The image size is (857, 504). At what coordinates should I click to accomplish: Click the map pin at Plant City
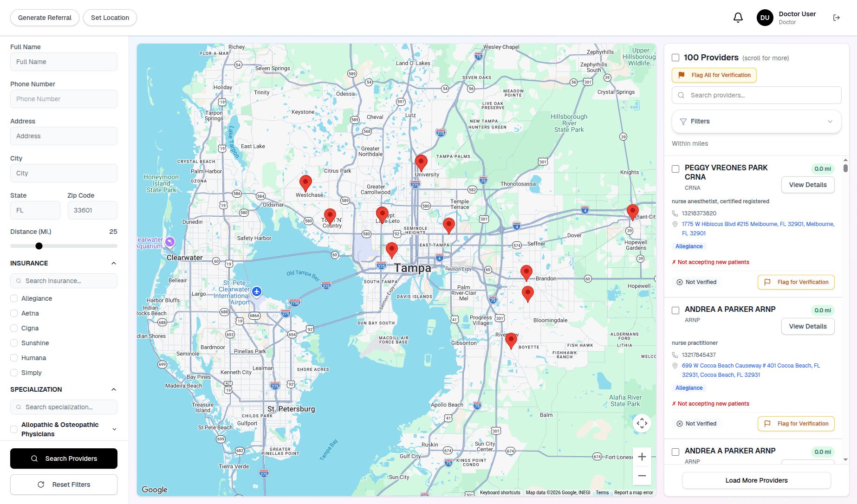(633, 212)
